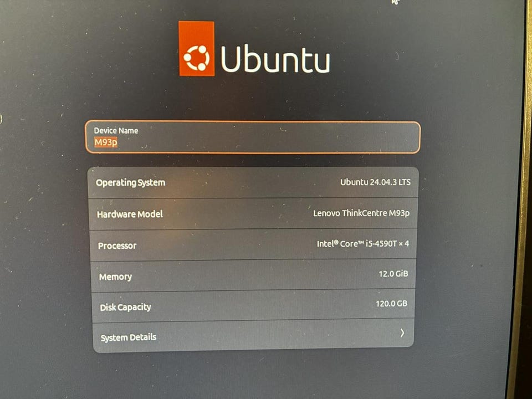Click the System Details label text
The height and width of the screenshot is (399, 532).
click(129, 337)
